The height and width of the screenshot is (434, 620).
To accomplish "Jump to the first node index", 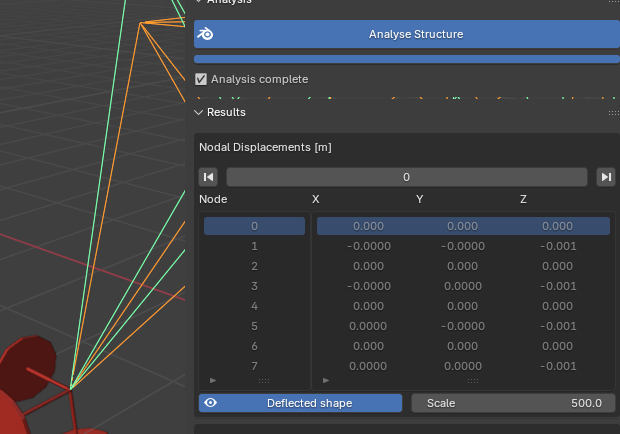I will (x=208, y=177).
